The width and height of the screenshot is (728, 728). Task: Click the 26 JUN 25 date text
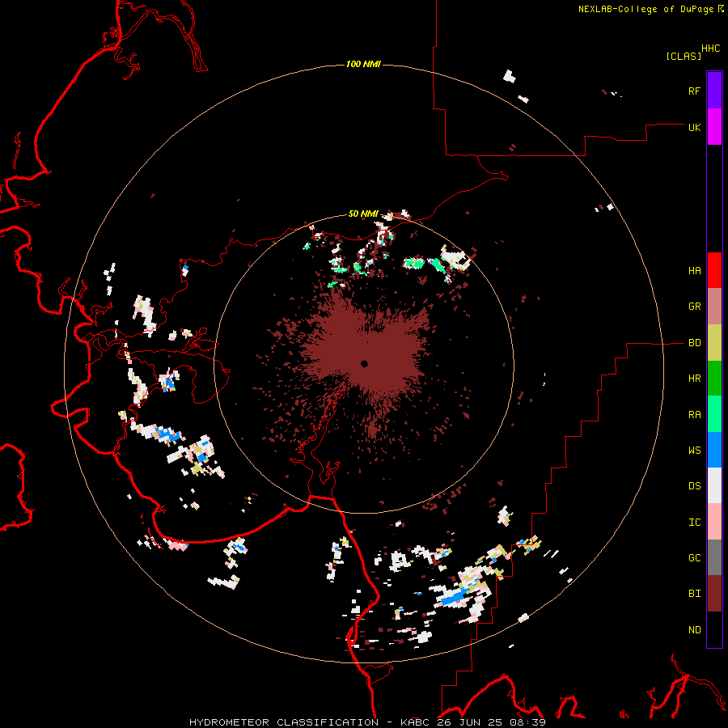[x=468, y=722]
